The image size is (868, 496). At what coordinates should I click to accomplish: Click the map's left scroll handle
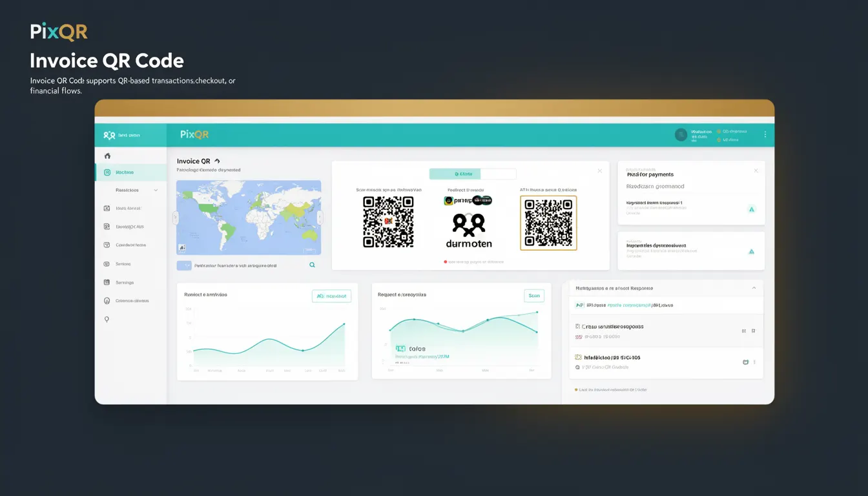[x=175, y=218]
